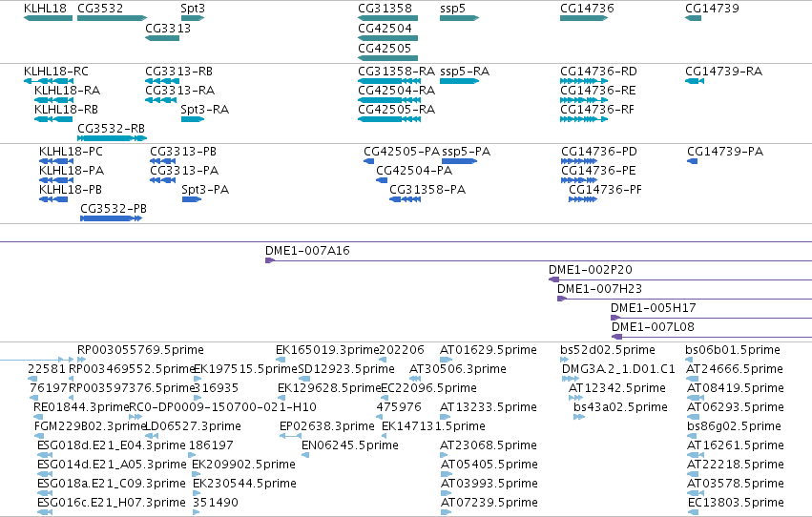Image resolution: width=812 pixels, height=517 pixels.
Task: Click the CG31358 gene bar
Action: point(388,18)
